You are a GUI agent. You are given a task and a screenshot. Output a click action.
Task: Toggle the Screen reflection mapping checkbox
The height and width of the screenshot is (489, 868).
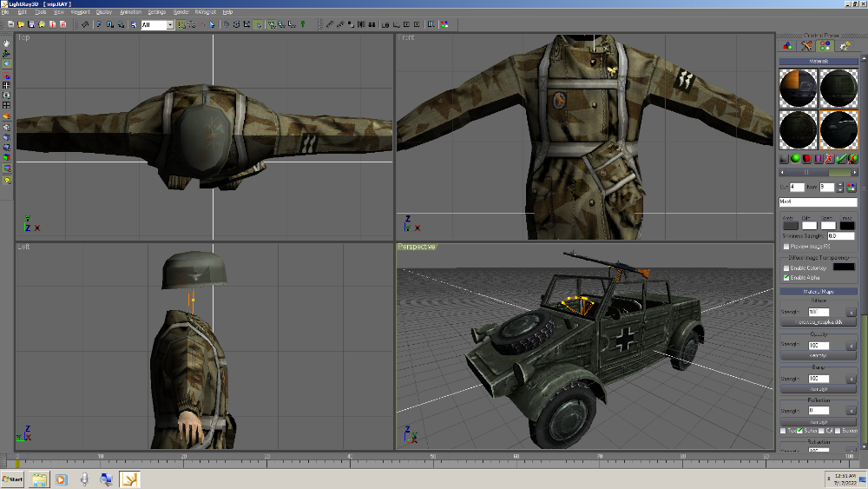pos(838,430)
